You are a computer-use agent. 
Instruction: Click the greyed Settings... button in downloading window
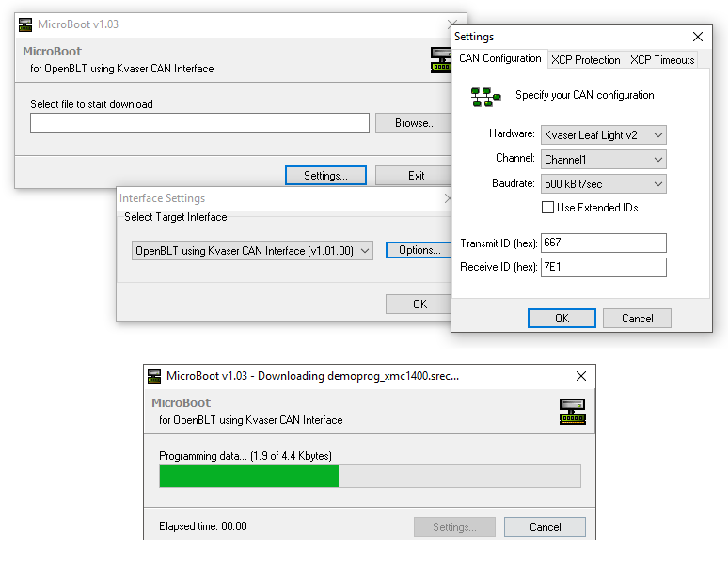(x=454, y=527)
